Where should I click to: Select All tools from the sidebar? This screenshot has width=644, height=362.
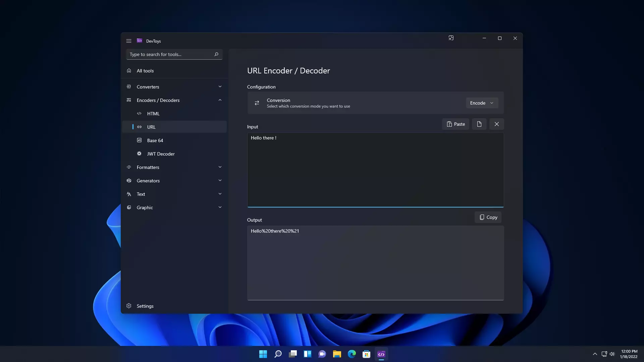[145, 71]
